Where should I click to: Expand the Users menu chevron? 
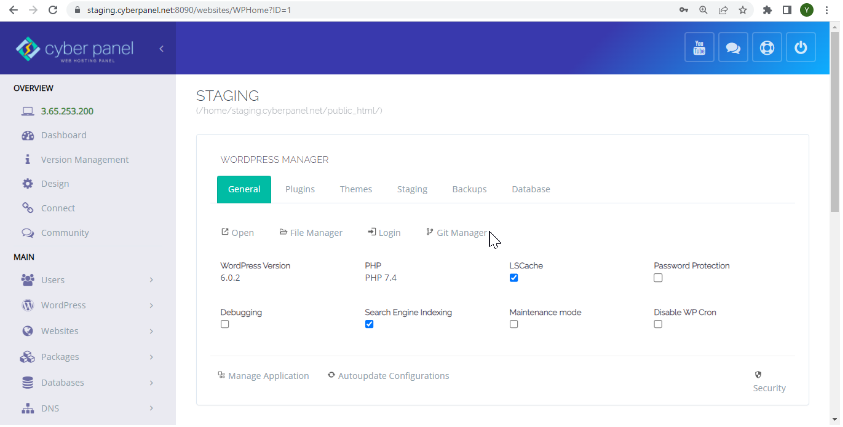coord(151,280)
